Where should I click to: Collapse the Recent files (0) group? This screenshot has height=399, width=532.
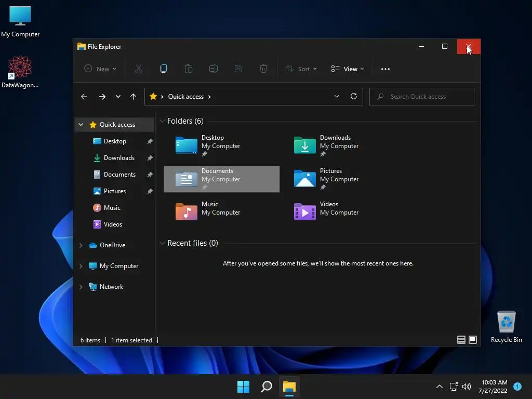162,243
